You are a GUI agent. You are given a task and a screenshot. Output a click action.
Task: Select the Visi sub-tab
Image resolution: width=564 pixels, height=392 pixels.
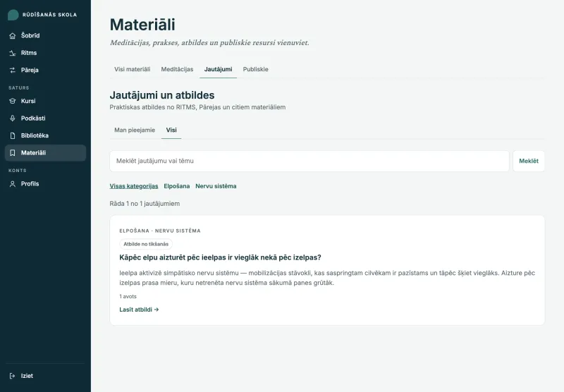pyautogui.click(x=171, y=130)
